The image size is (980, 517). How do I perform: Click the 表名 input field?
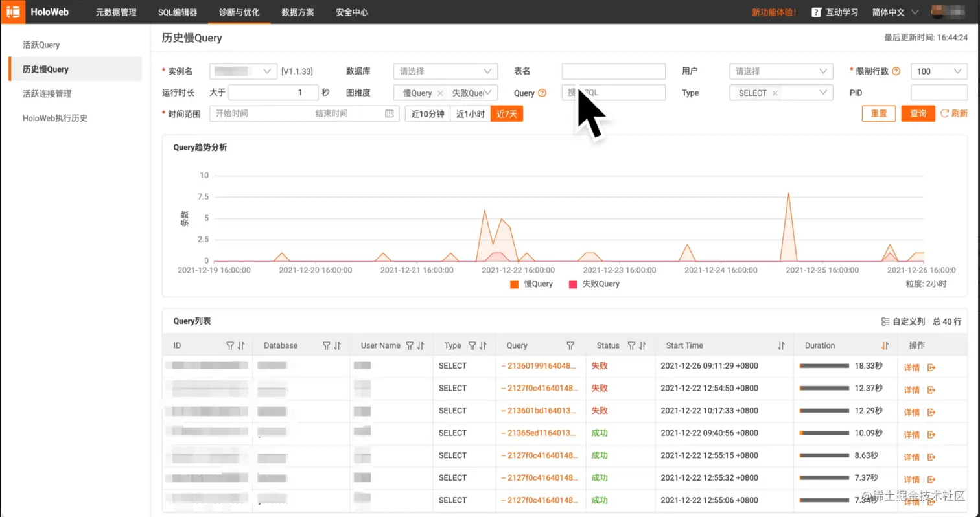614,71
